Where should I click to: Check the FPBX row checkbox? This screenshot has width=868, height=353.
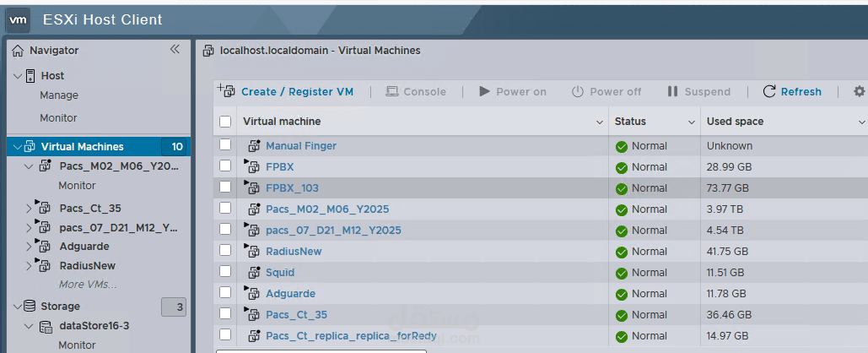pyautogui.click(x=224, y=166)
